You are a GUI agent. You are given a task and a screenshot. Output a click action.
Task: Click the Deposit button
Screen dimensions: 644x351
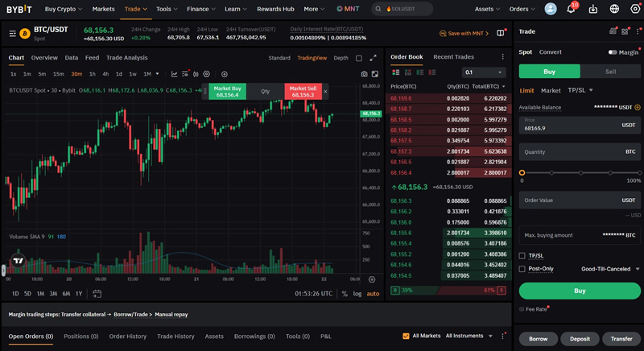click(x=580, y=339)
